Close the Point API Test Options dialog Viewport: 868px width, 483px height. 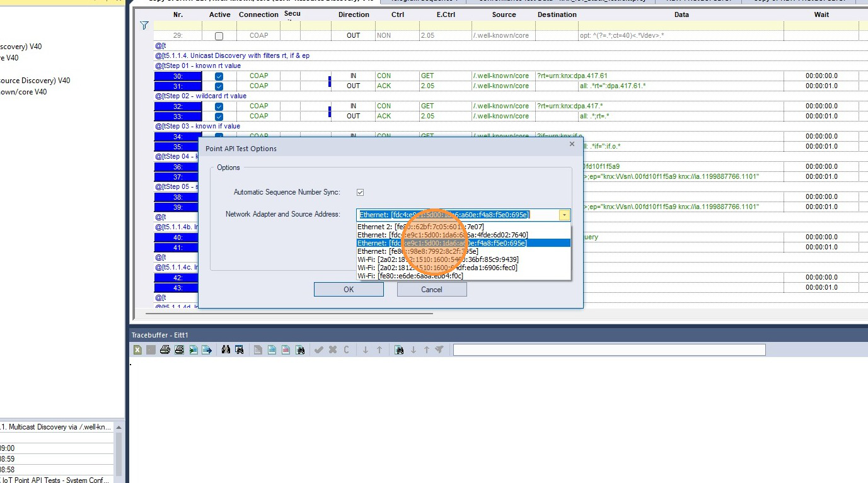click(x=572, y=144)
